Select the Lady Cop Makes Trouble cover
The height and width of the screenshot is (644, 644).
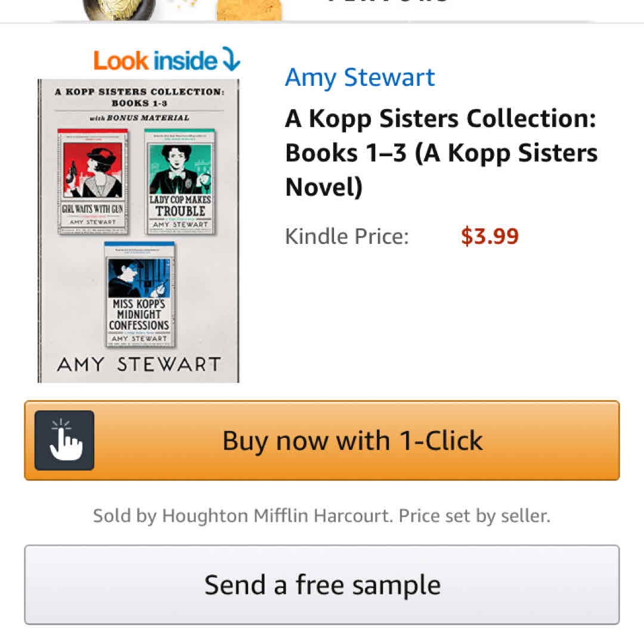click(x=179, y=181)
